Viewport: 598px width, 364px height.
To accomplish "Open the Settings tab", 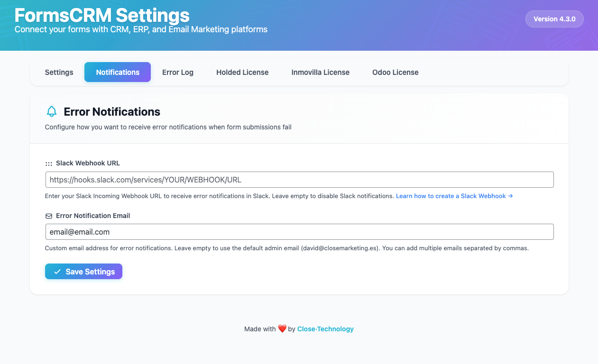I will point(59,73).
